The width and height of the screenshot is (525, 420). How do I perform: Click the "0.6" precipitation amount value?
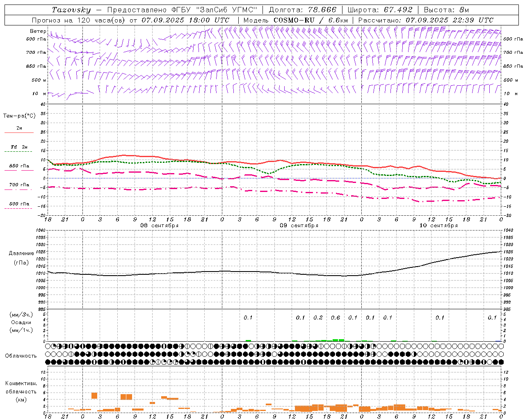pyautogui.click(x=336, y=317)
